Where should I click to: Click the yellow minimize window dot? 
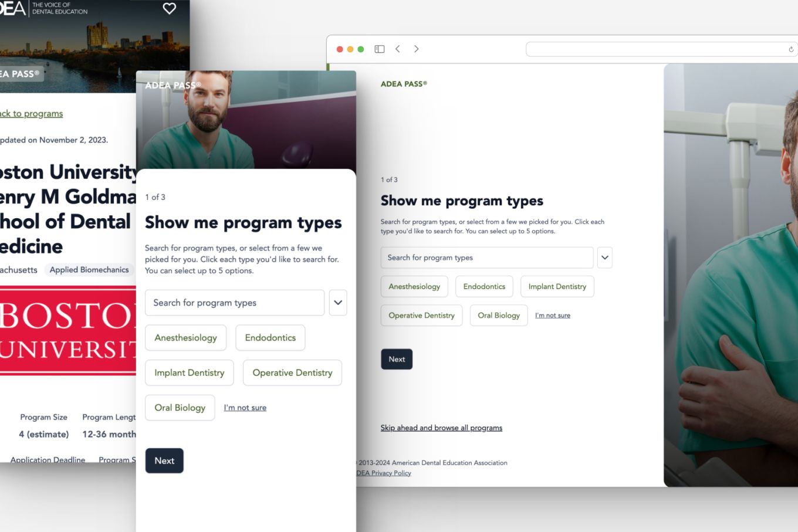[350, 49]
